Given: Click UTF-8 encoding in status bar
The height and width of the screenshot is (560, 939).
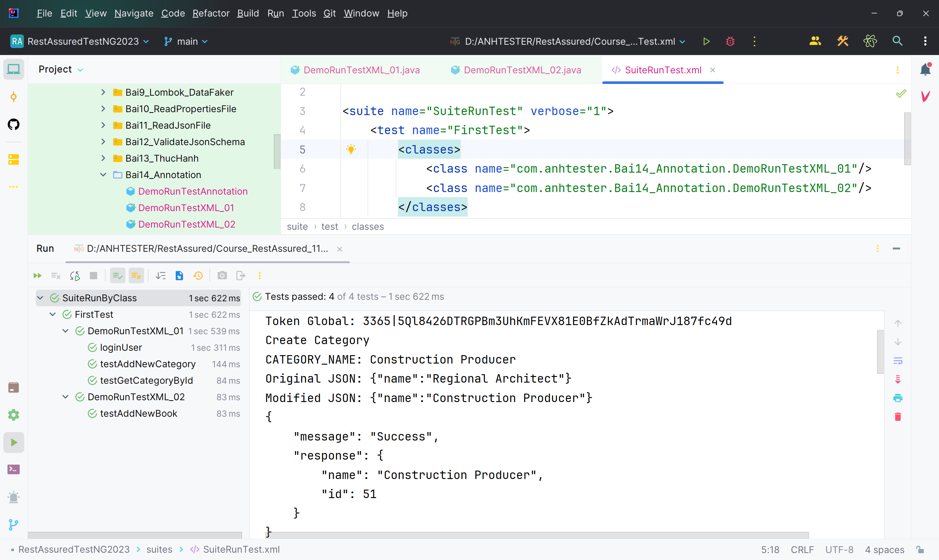Looking at the screenshot, I should [x=839, y=549].
